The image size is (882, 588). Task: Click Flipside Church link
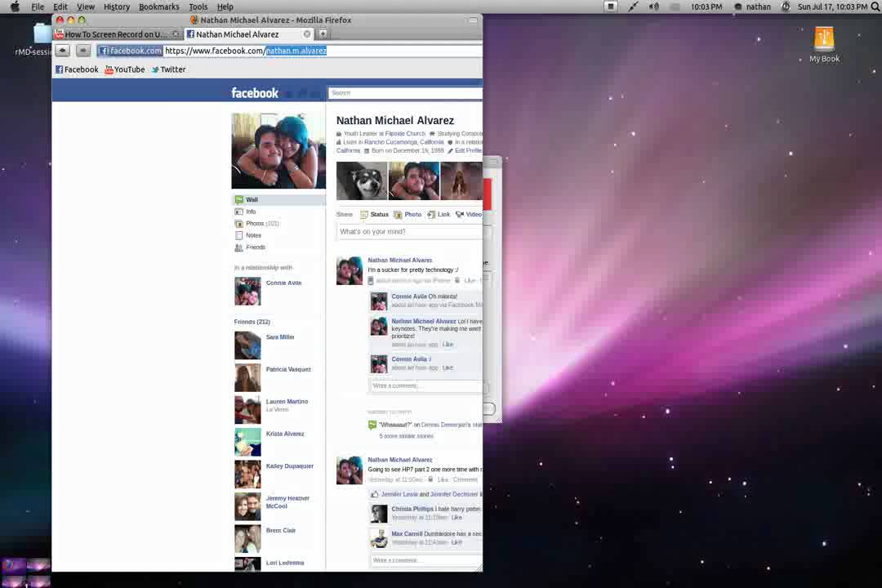[405, 134]
